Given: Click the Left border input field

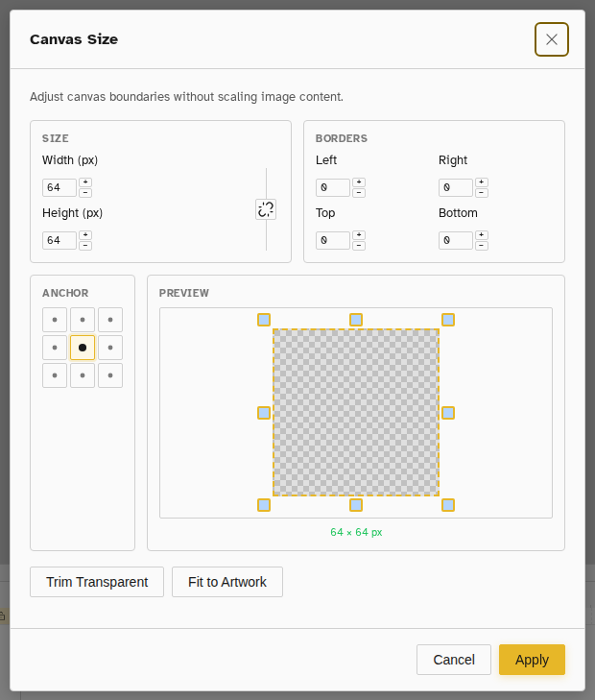Looking at the screenshot, I should pyautogui.click(x=333, y=187).
